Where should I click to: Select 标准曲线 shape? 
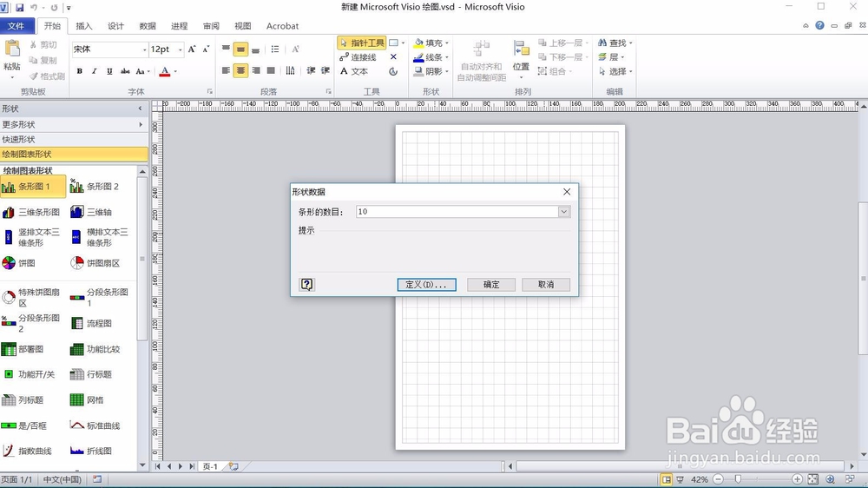point(95,425)
